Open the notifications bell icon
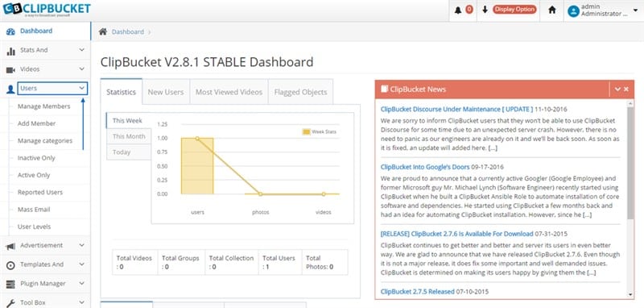 (x=457, y=10)
